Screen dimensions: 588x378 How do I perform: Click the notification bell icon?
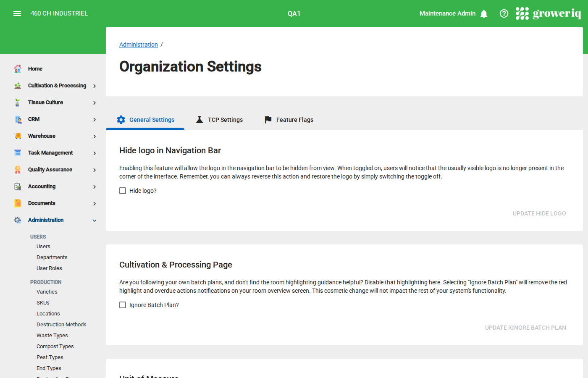coord(484,13)
